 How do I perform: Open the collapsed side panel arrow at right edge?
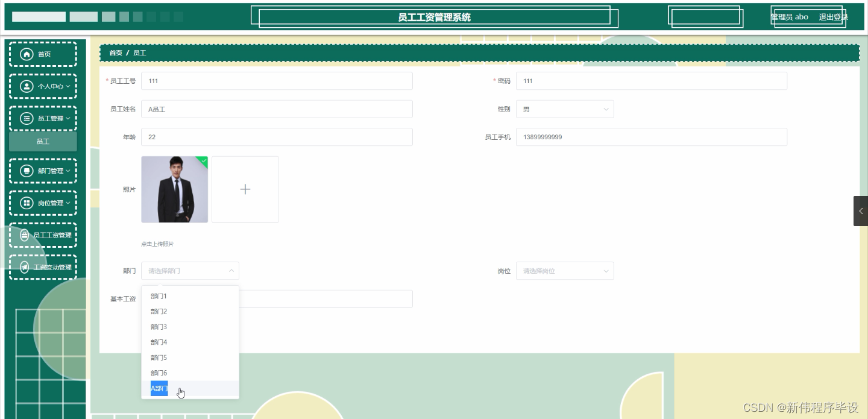(x=861, y=211)
